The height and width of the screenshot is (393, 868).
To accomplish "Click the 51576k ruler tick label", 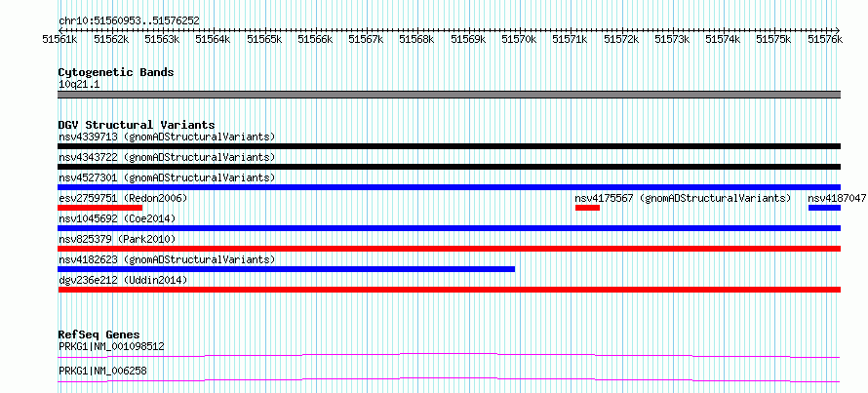I will pos(825,39).
